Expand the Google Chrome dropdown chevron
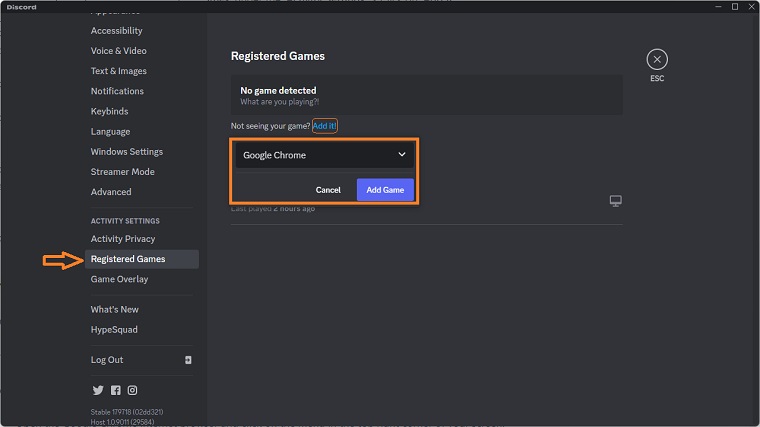The width and height of the screenshot is (760, 427). tap(402, 155)
